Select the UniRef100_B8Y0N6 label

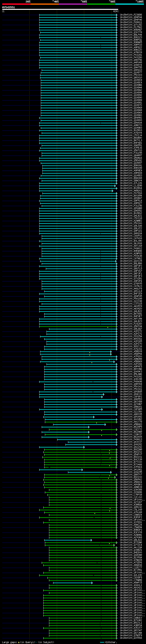[131, 369]
